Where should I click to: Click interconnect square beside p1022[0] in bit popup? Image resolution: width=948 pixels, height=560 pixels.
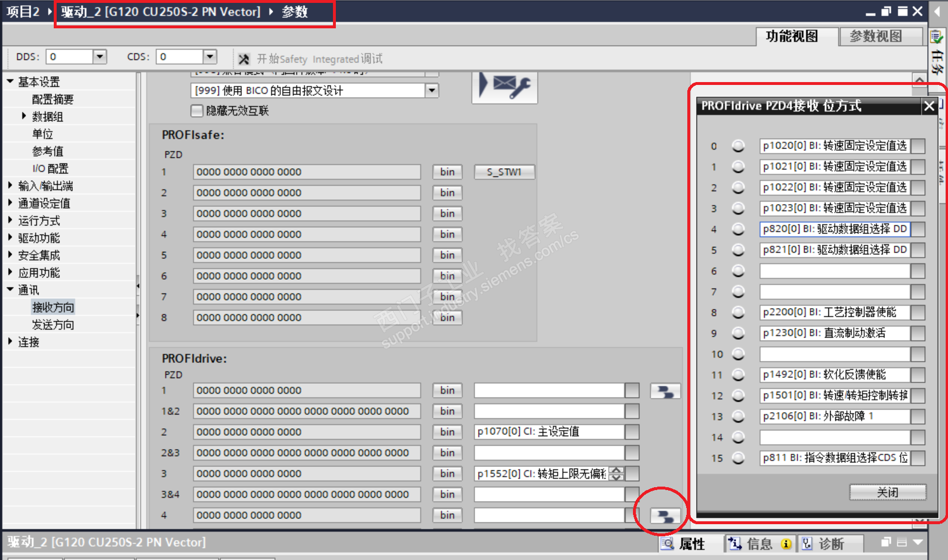(x=918, y=188)
